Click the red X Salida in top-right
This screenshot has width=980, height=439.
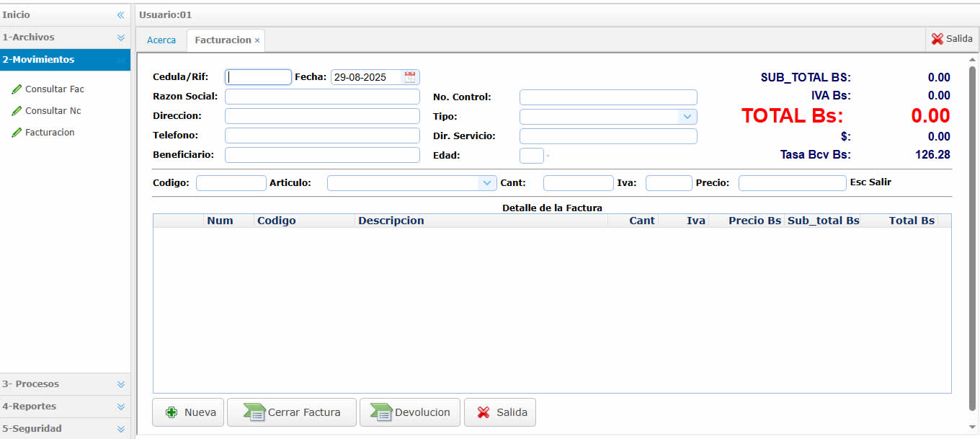tap(951, 39)
